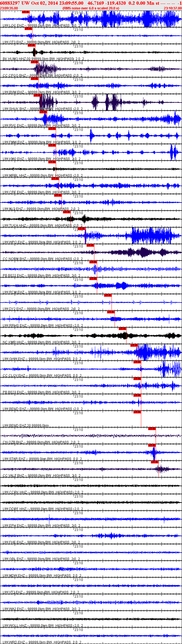Click the start time 23:09:35.00 label

pos(9,8)
